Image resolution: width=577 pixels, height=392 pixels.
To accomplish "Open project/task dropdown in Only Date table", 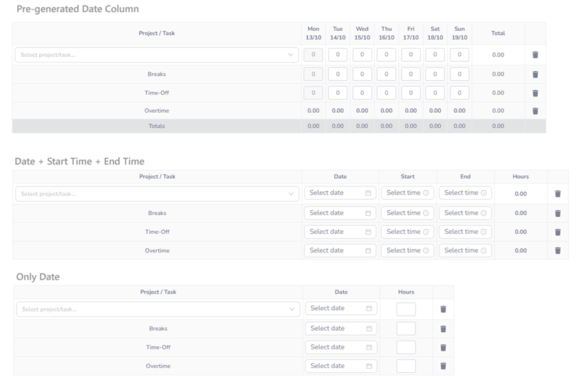I will click(157, 309).
